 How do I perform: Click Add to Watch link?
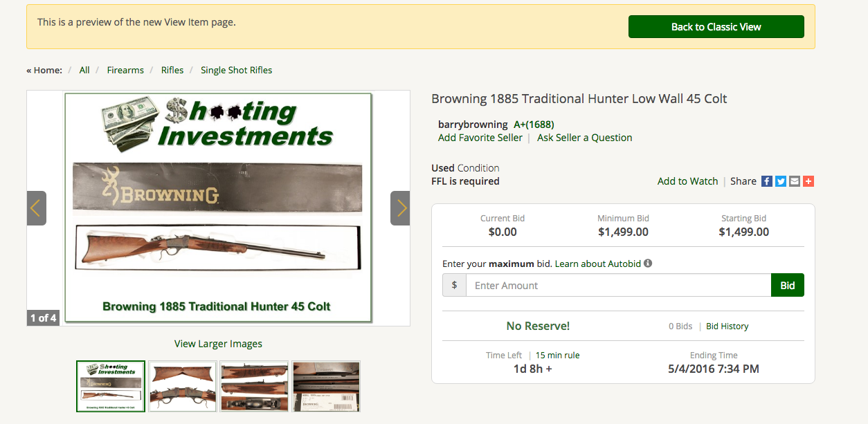tap(688, 181)
